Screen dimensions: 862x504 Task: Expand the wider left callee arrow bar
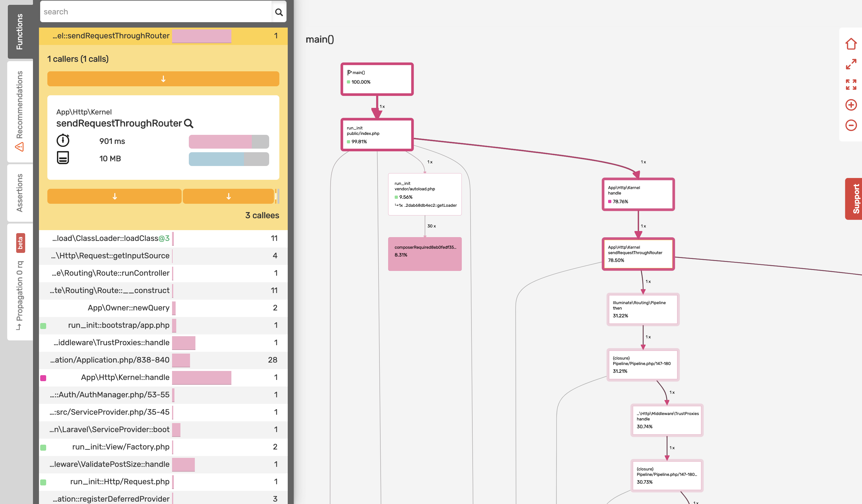coord(114,196)
